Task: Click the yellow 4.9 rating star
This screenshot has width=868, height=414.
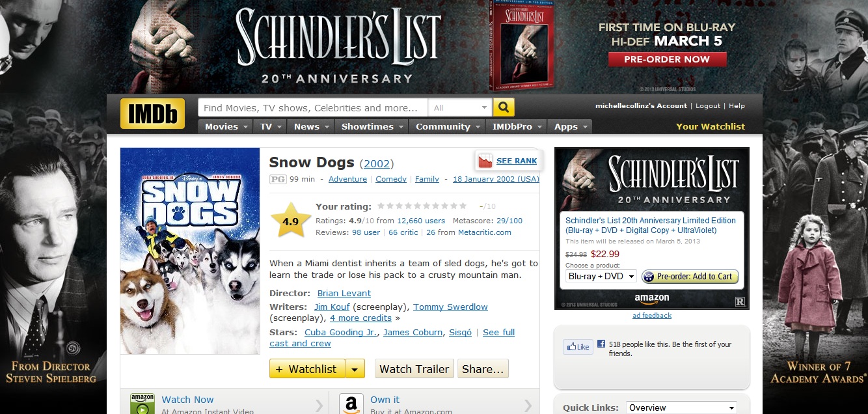Action: pos(291,221)
